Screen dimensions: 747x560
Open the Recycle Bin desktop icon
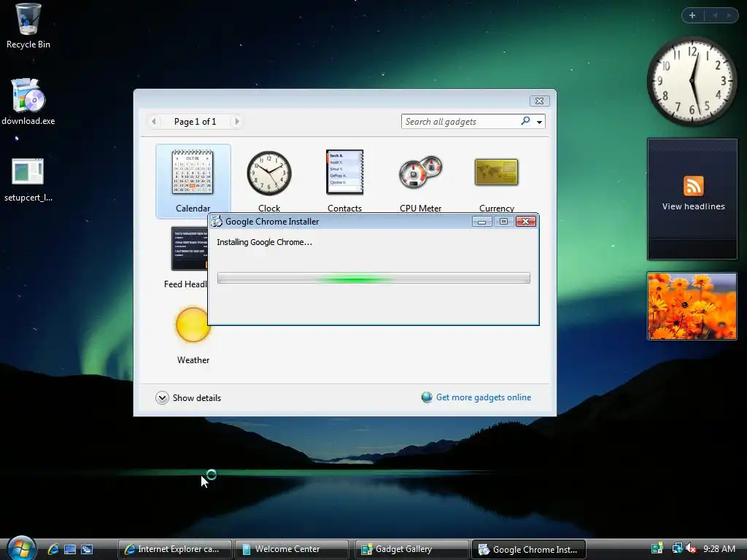pos(28,19)
